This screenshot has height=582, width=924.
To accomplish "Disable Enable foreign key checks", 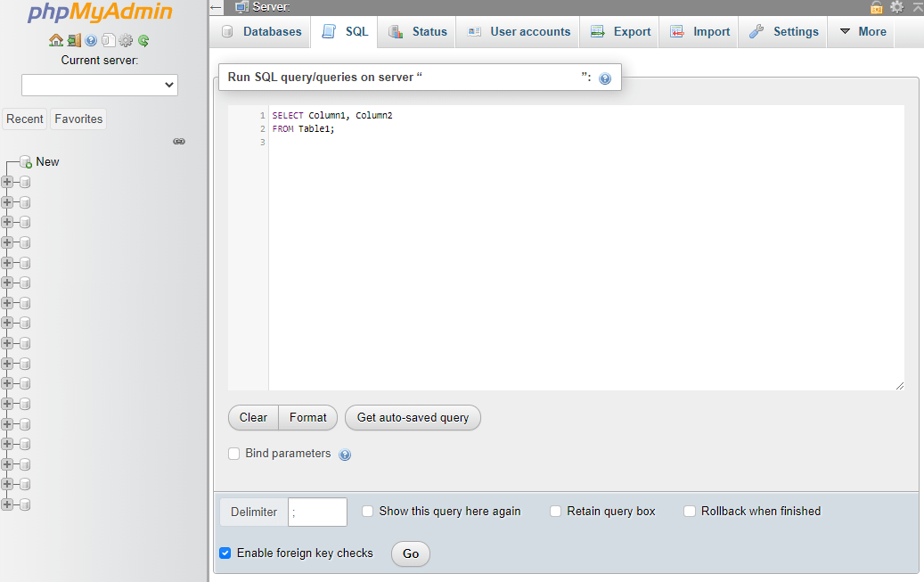I will click(x=225, y=553).
